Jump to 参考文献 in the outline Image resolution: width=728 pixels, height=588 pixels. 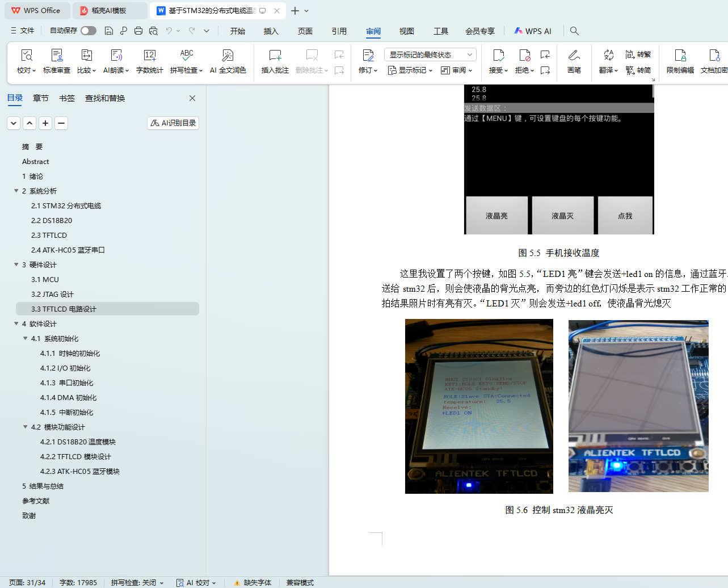tap(36, 501)
